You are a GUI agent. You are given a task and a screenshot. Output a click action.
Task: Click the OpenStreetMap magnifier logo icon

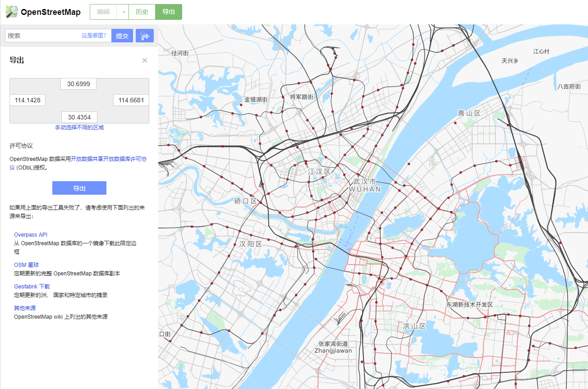12,12
